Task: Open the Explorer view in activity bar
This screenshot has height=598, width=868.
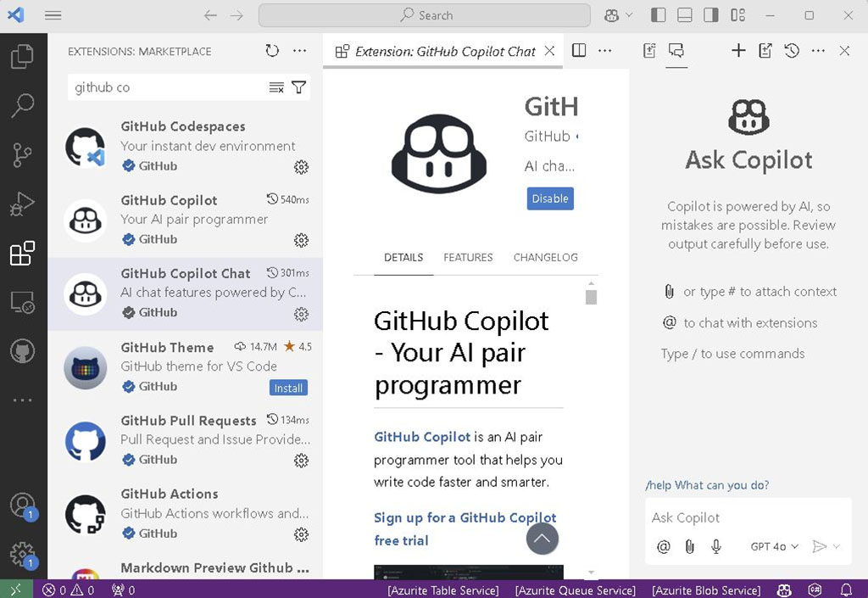Action: tap(22, 56)
